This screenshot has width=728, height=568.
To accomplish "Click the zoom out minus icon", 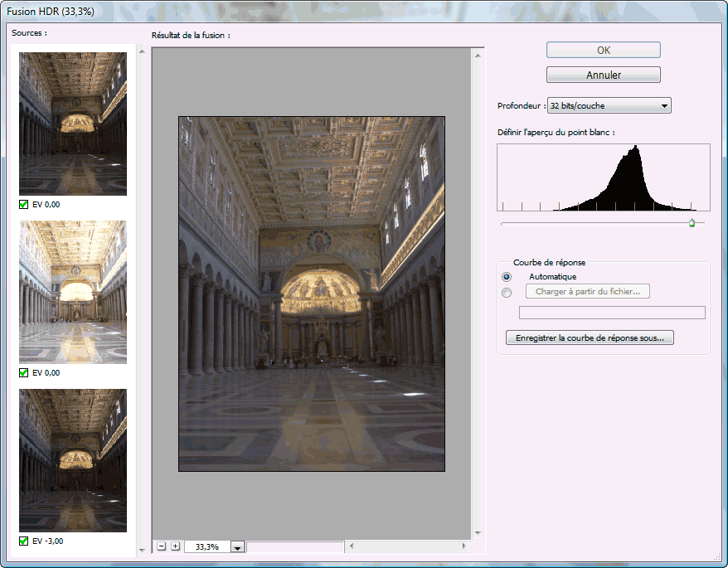I will pyautogui.click(x=161, y=546).
